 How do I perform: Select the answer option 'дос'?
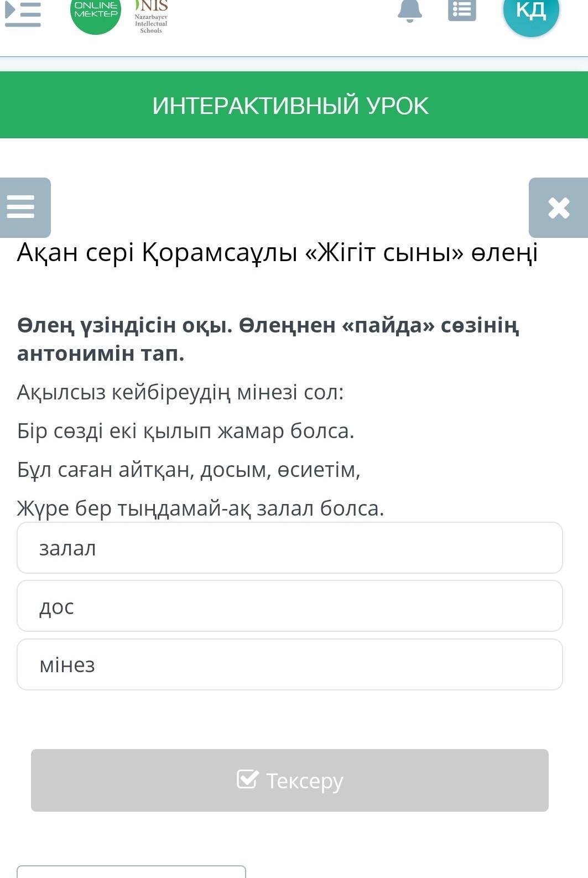click(x=290, y=606)
